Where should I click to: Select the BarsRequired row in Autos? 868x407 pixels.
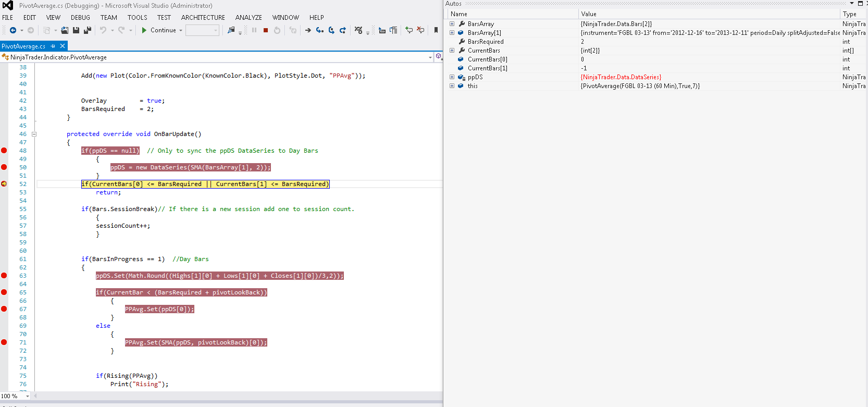click(x=656, y=42)
